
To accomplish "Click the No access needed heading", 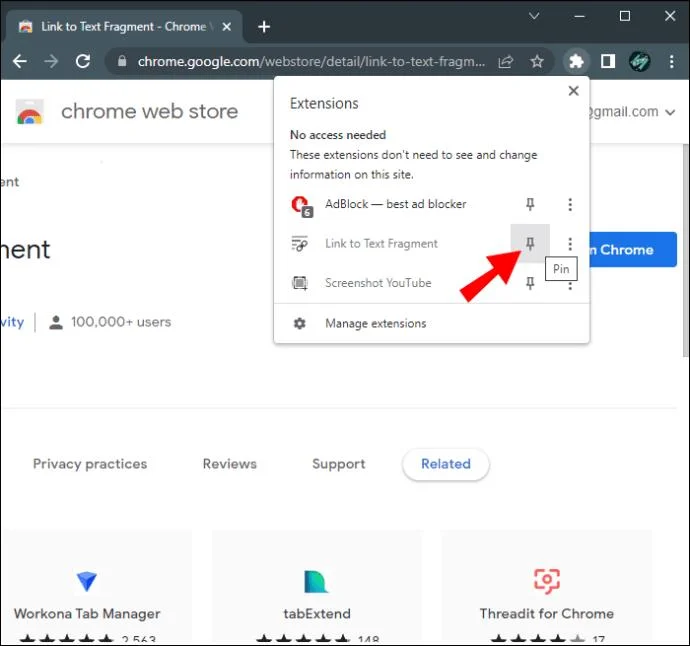I will click(338, 135).
